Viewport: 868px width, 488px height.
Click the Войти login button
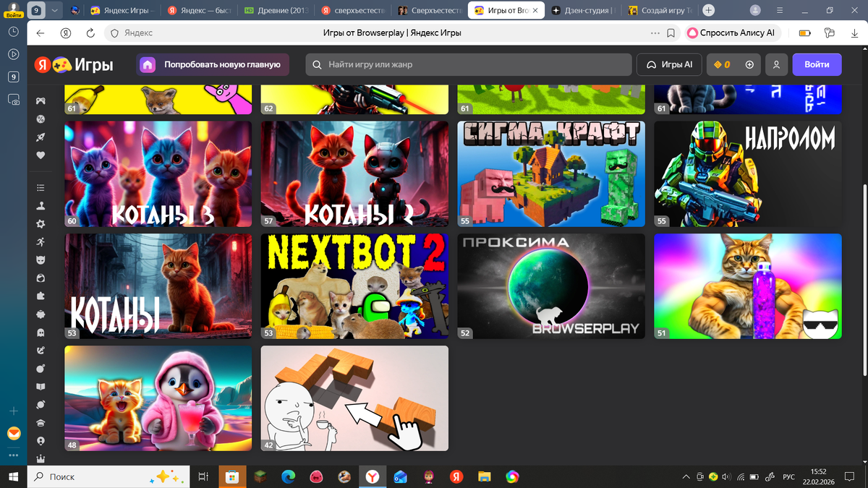(817, 64)
